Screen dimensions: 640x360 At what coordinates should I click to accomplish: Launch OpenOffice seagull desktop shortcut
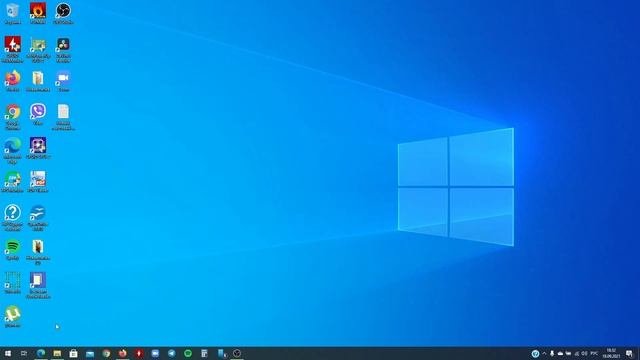coord(38,217)
